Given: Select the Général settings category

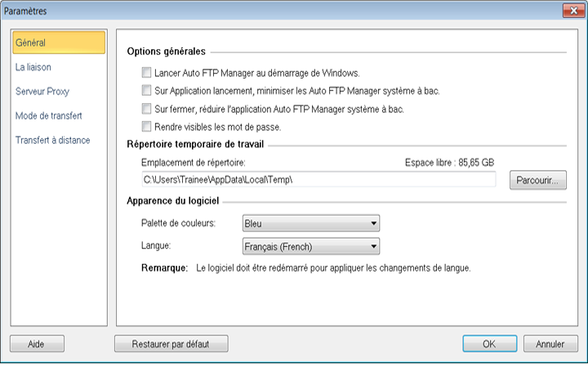Looking at the screenshot, I should (57, 43).
